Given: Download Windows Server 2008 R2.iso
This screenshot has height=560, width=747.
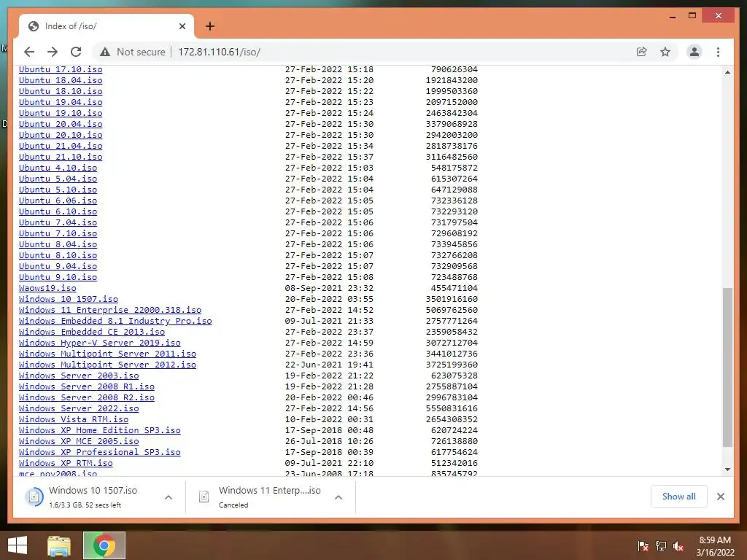Looking at the screenshot, I should pos(87,398).
